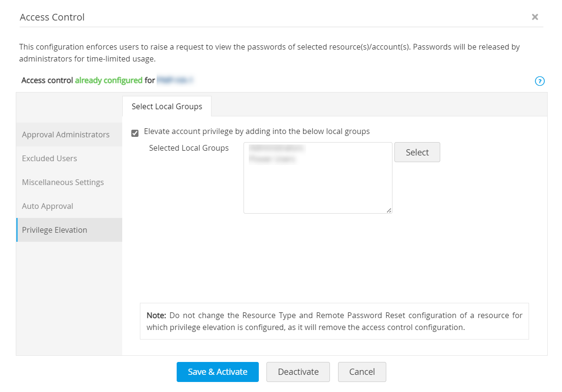Click the Note text about Resource Type
Viewport: 562px width, 392px height.
[x=334, y=321]
